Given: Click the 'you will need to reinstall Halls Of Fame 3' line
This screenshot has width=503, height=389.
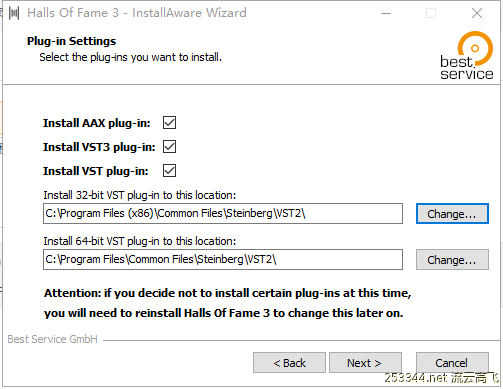Looking at the screenshot, I should 223,313.
